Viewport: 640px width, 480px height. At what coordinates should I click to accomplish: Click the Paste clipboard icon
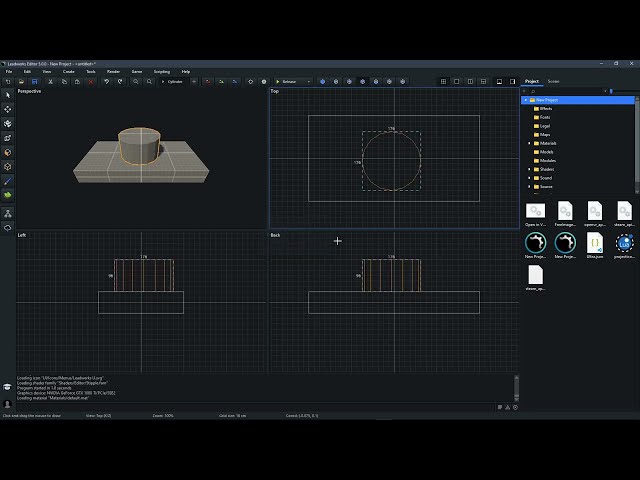tap(77, 82)
